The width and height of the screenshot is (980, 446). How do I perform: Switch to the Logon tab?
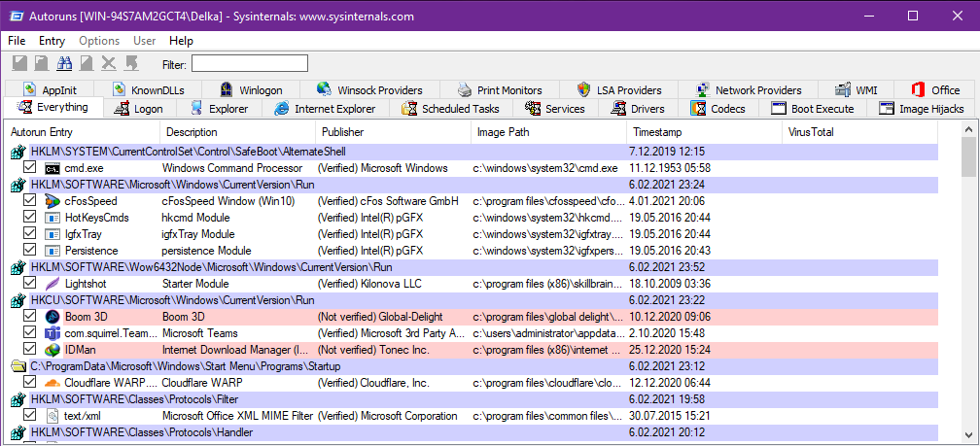pyautogui.click(x=140, y=109)
